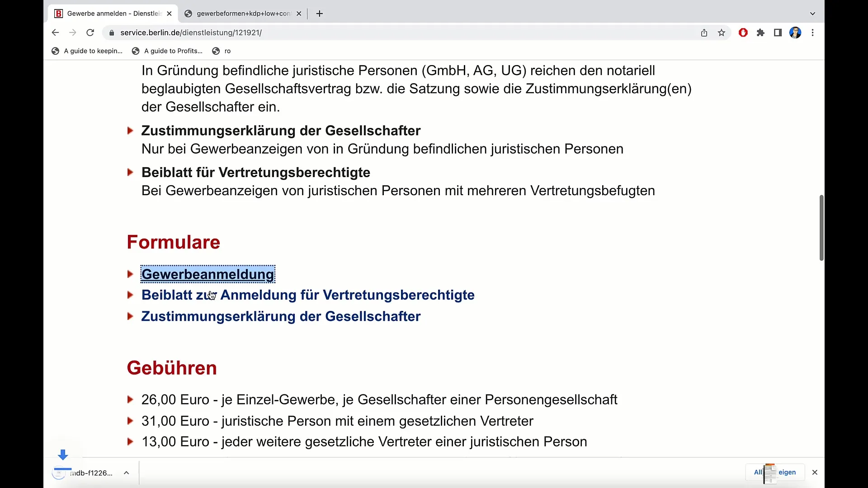Click the blue download arrow indicator
The height and width of the screenshot is (488, 868).
pyautogui.click(x=63, y=455)
